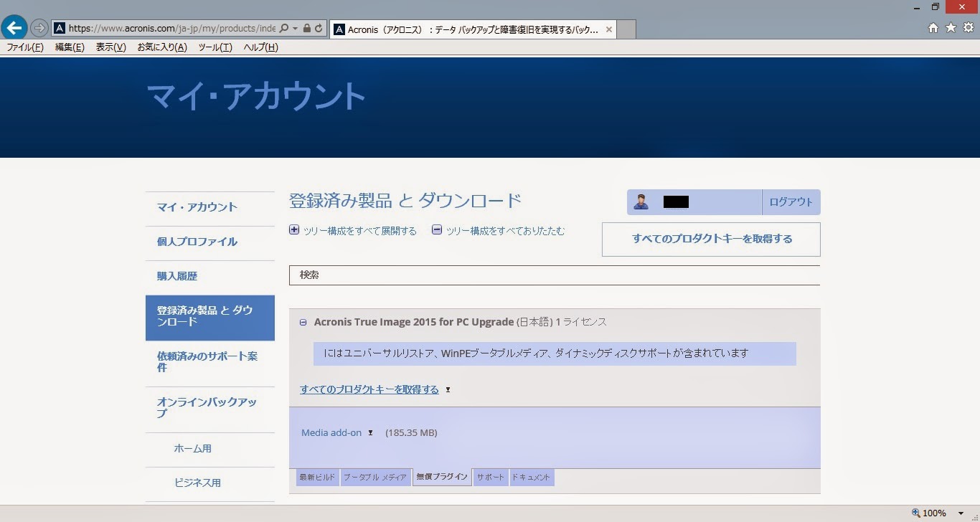This screenshot has width=980, height=522.
Task: Open the 編集(E) menu
Action: pyautogui.click(x=70, y=47)
